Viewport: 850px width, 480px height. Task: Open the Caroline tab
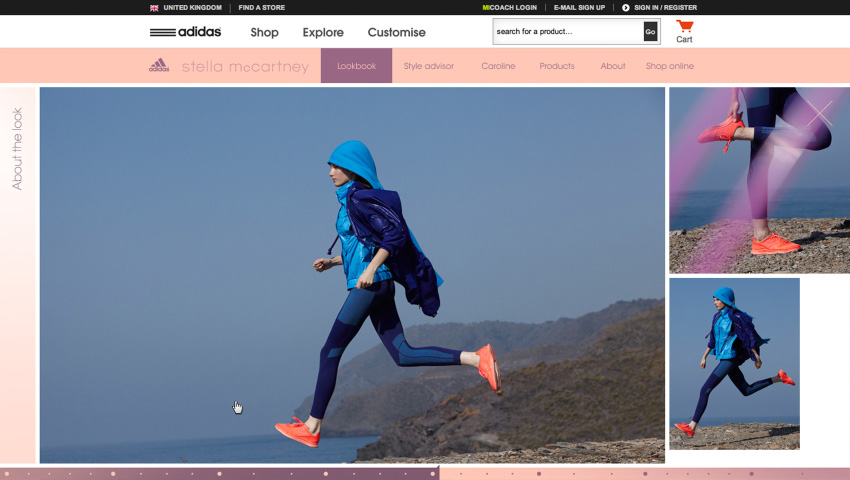click(x=498, y=66)
